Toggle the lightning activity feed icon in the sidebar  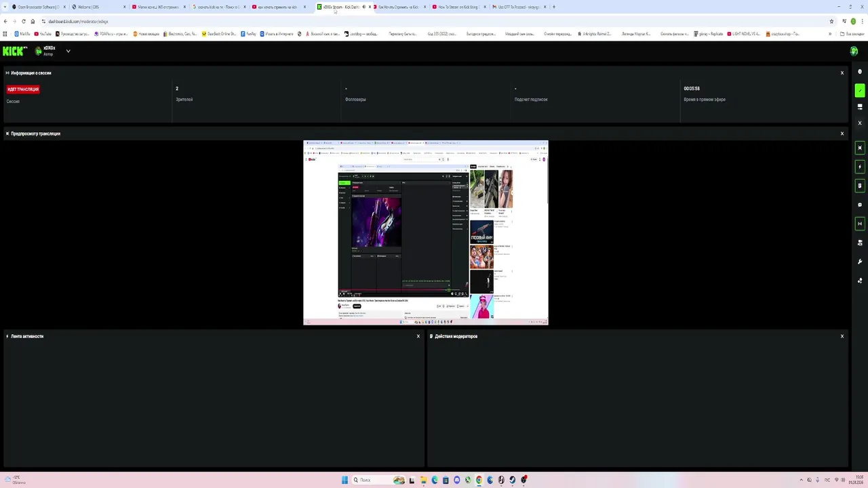(x=860, y=167)
